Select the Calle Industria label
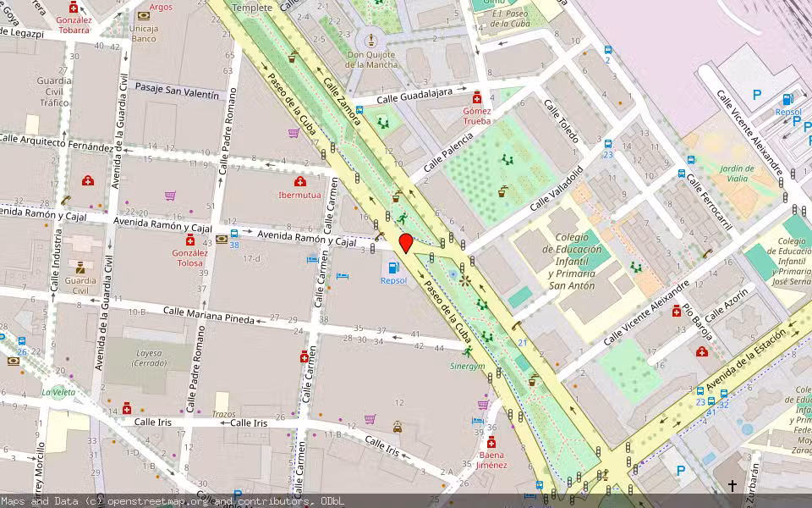Image resolution: width=812 pixels, height=508 pixels. [x=55, y=260]
